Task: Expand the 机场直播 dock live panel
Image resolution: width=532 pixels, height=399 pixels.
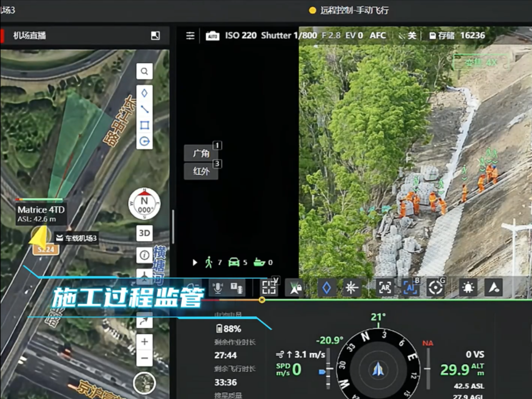Action: pos(155,35)
